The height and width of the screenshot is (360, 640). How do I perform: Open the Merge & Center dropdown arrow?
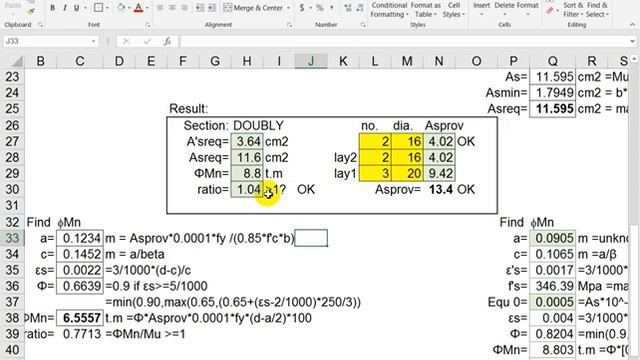[x=289, y=8]
